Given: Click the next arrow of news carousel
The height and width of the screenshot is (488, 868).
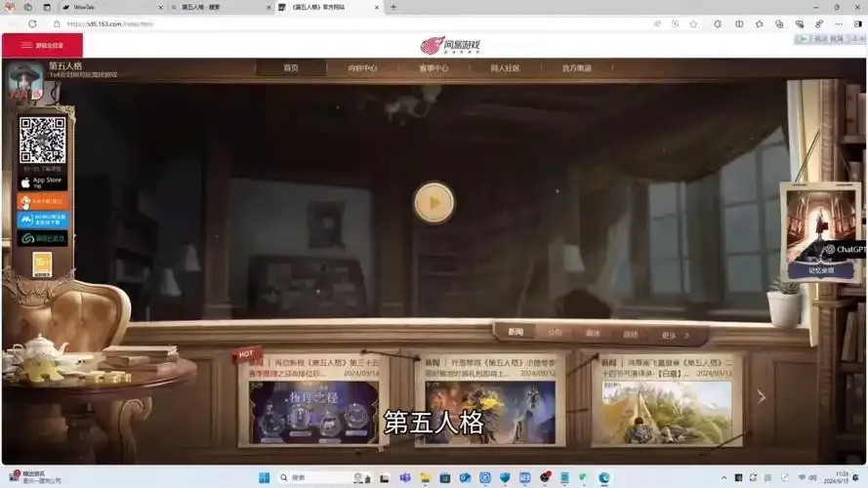Looking at the screenshot, I should (762, 396).
